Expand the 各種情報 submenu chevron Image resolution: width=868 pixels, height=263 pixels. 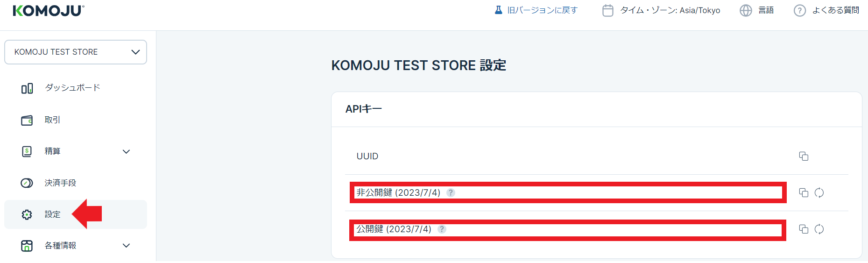pos(126,245)
